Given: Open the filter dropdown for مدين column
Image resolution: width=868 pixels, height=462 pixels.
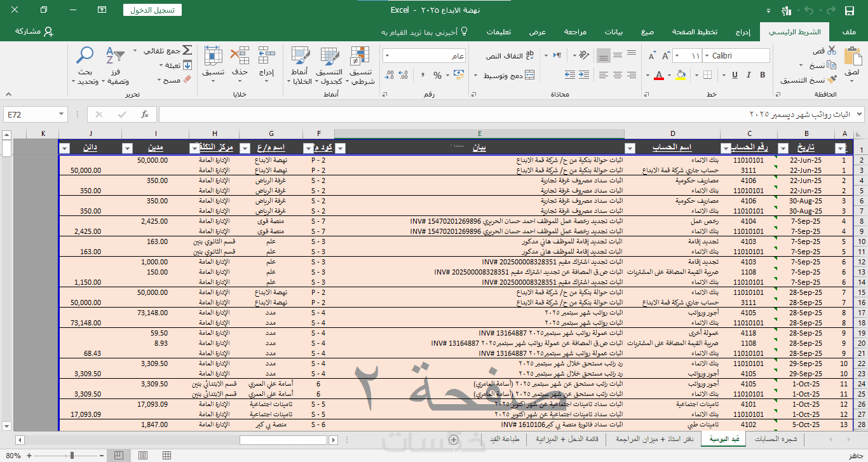Looking at the screenshot, I should (x=127, y=148).
